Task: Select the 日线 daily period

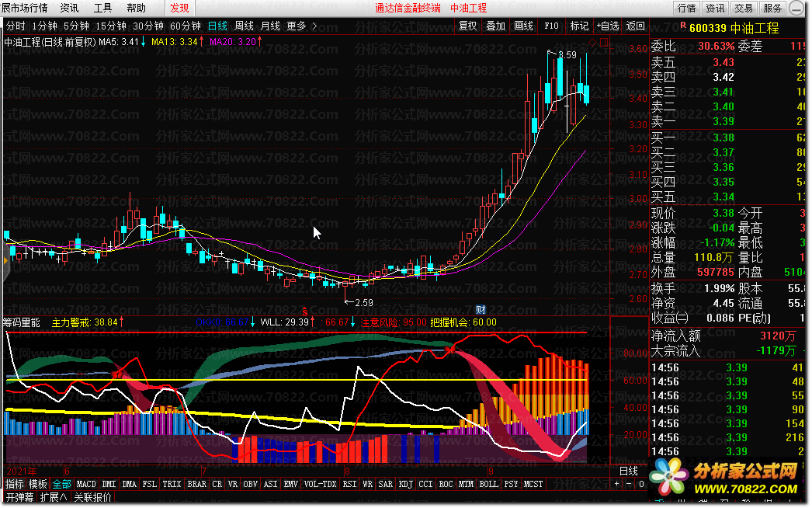Action: coord(217,26)
